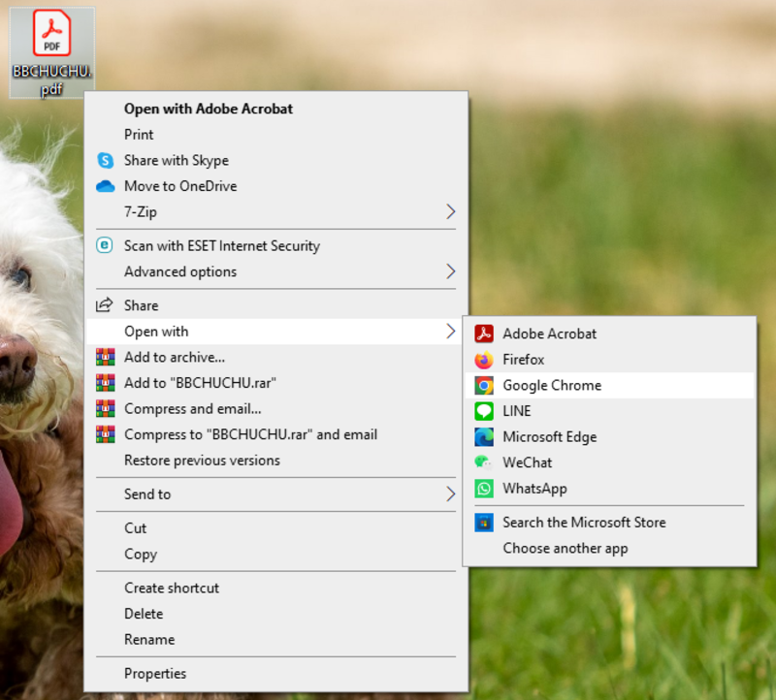Expand the Advanced options submenu arrow
This screenshot has height=700, width=776.
point(450,271)
